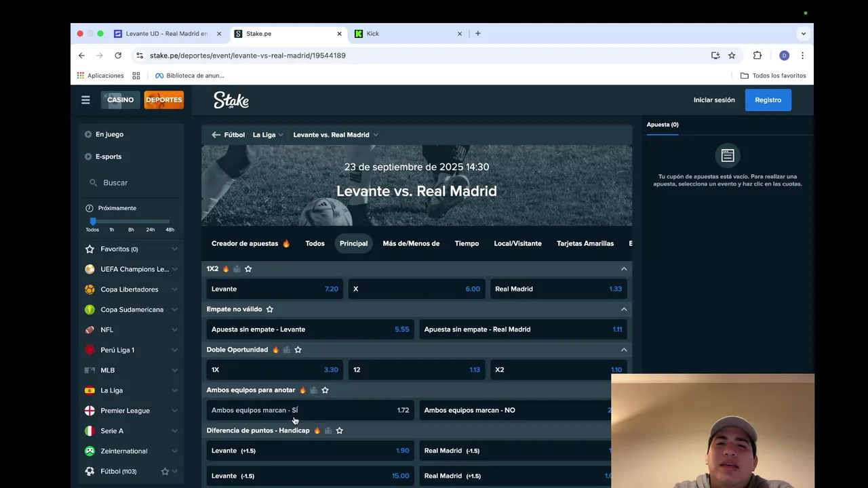Select 1h on the Próximamente timeline
868x488 pixels.
click(112, 230)
